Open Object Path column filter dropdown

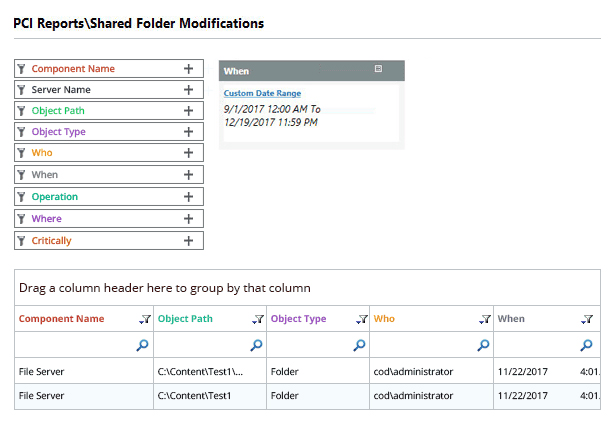[x=258, y=319]
